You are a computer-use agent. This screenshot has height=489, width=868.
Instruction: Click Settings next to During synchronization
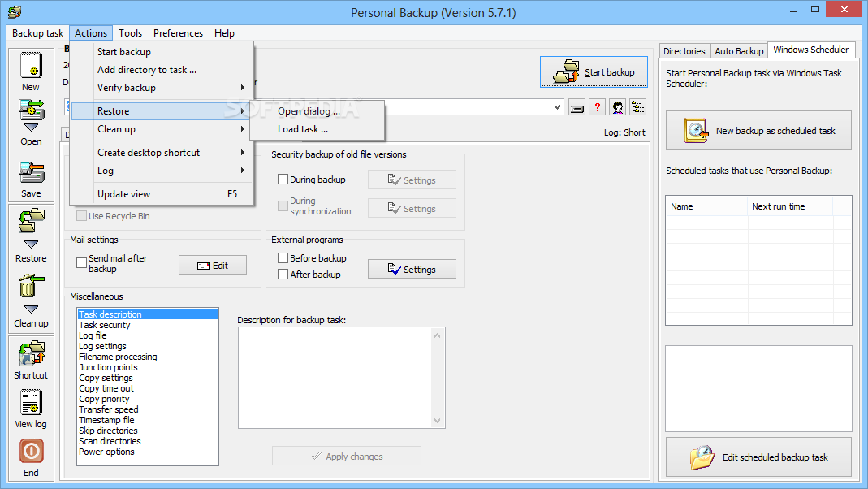point(412,208)
